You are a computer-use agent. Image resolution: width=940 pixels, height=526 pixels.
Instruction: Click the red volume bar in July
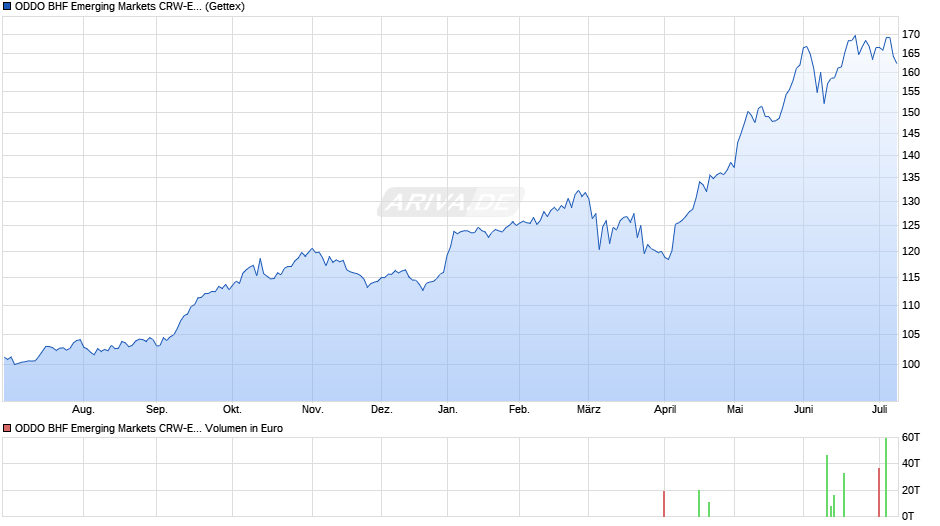click(879, 492)
